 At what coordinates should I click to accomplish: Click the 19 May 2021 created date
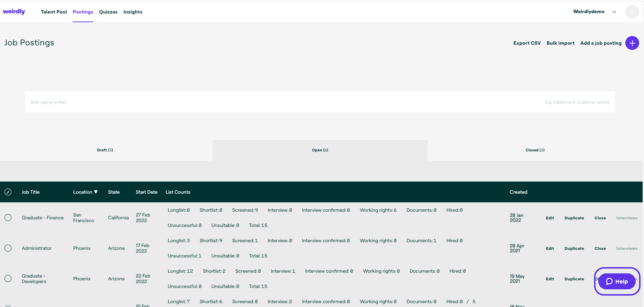[517, 279]
